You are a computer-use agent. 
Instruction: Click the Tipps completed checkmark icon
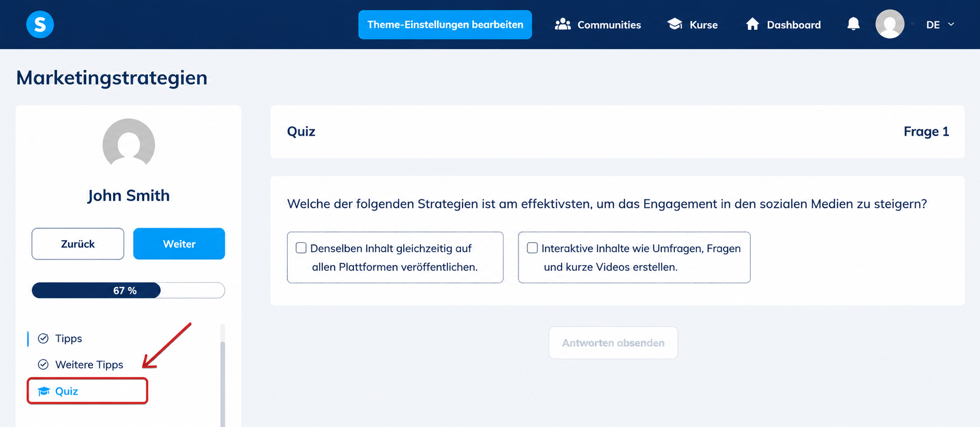(x=43, y=338)
